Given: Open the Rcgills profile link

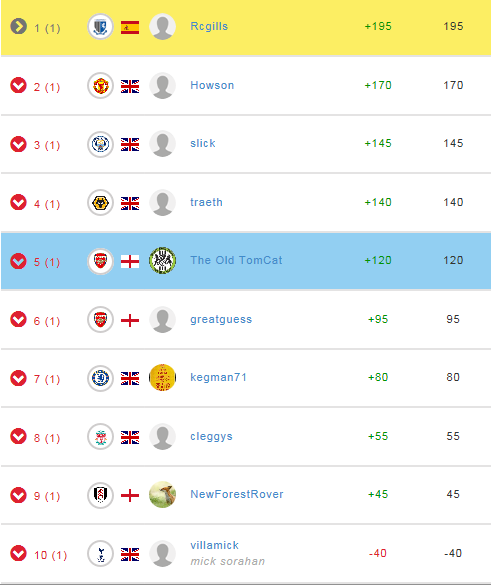Looking at the screenshot, I should (209, 26).
